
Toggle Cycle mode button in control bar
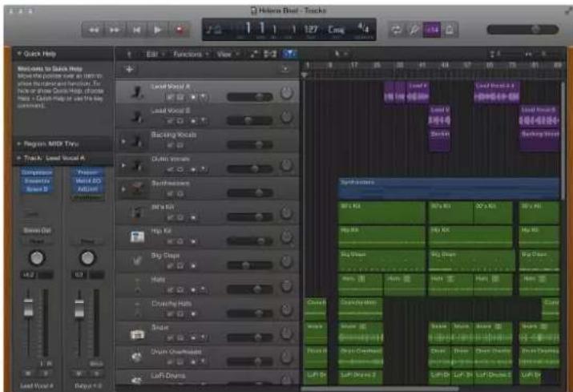[396, 30]
